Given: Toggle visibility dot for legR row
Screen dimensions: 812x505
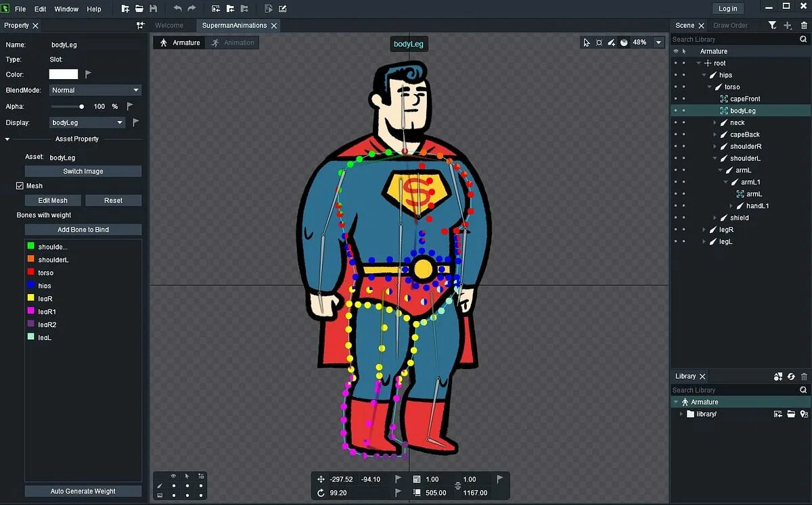Looking at the screenshot, I should coord(675,230).
